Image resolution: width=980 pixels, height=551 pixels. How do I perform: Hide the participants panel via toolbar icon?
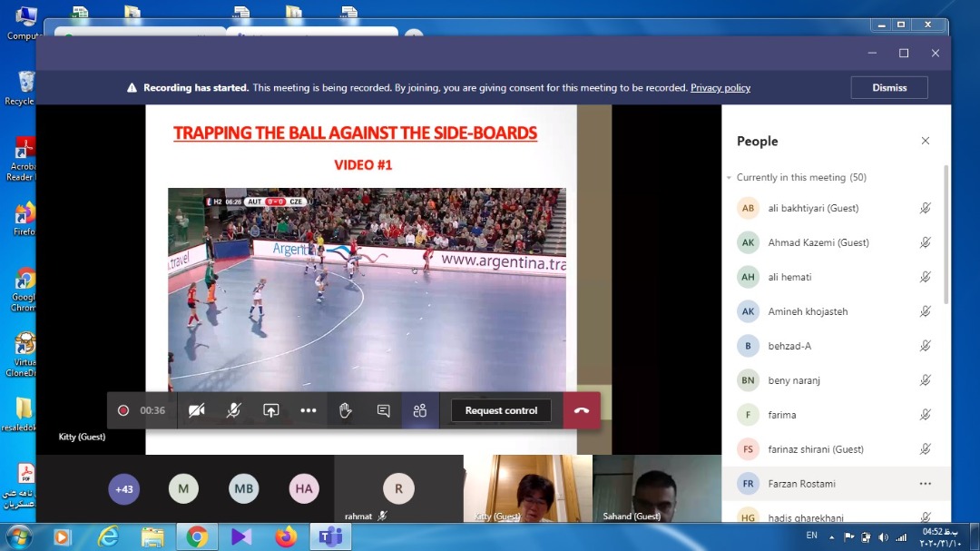(420, 410)
